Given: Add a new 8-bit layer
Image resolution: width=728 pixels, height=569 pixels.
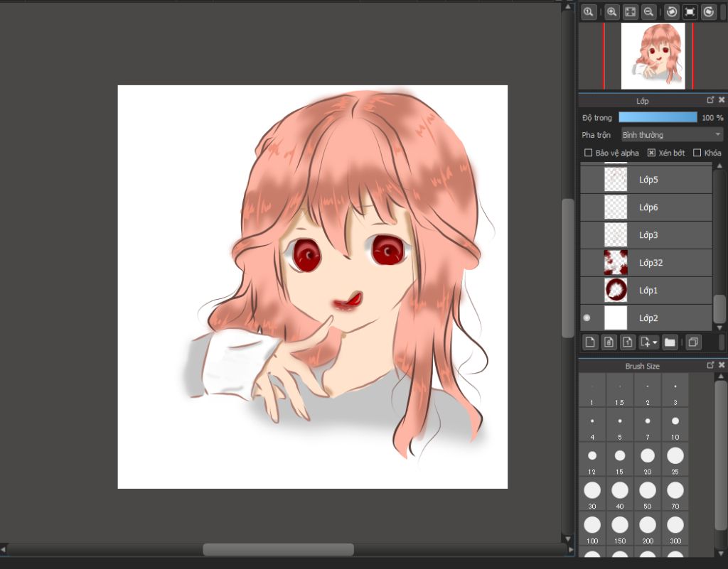Looking at the screenshot, I should coord(609,342).
